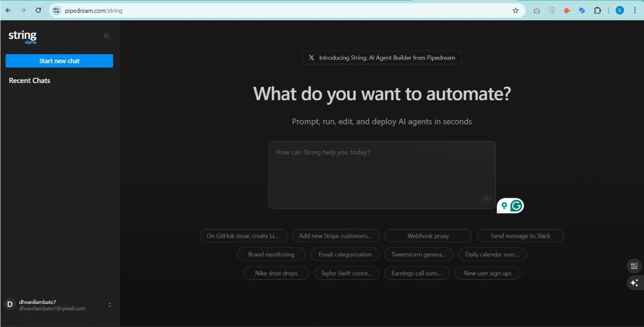Open Chrome's three-dot menu
Viewport: 644px width, 327px height.
pos(635,10)
